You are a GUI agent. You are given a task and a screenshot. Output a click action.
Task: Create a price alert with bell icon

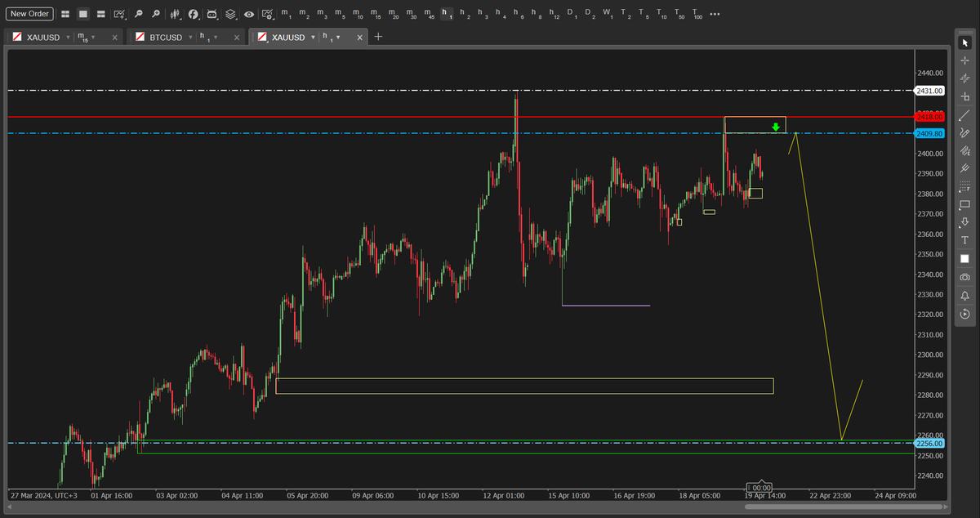click(964, 296)
